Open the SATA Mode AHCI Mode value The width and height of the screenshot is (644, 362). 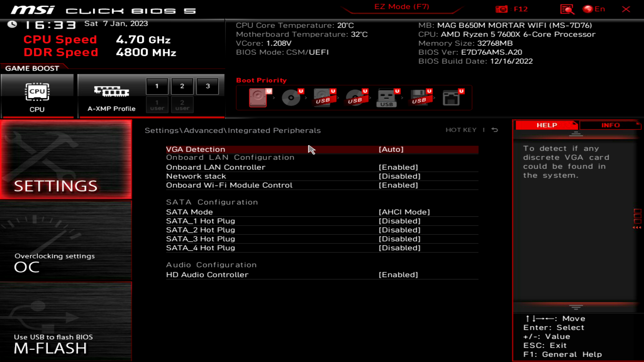tap(404, 212)
